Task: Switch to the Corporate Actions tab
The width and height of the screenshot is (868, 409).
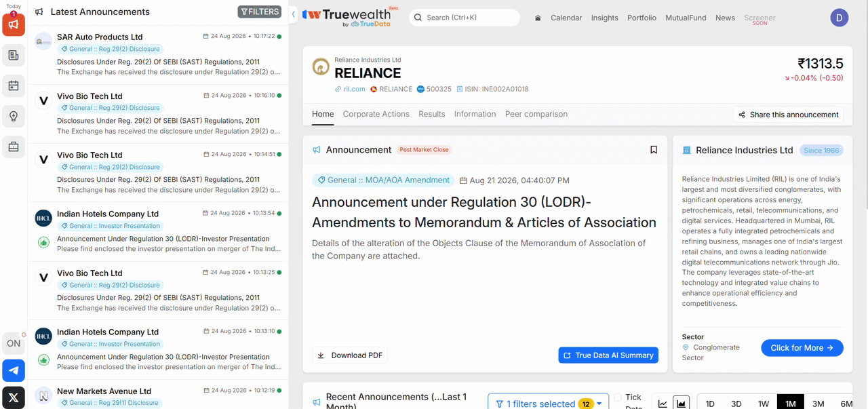Action: 376,114
